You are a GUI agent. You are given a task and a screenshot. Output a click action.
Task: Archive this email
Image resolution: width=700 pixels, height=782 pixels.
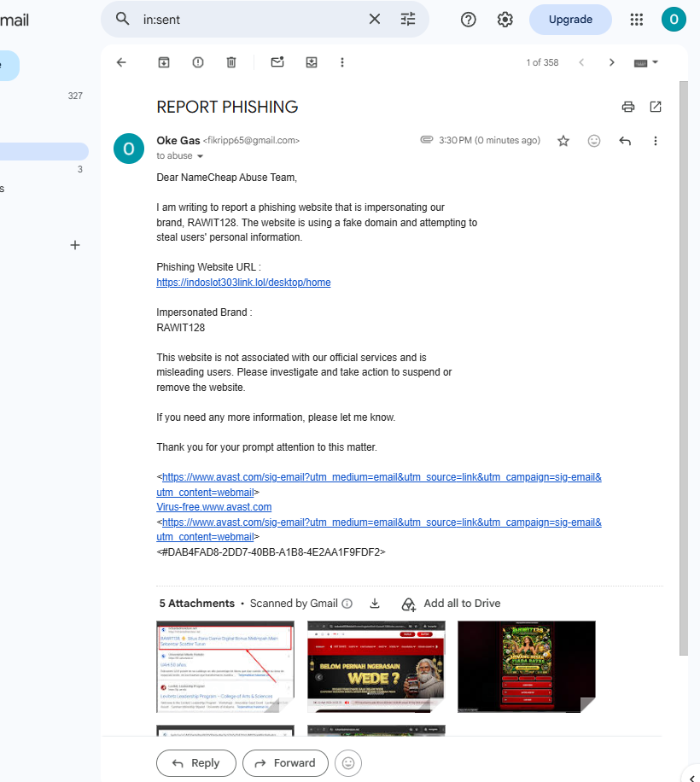164,62
